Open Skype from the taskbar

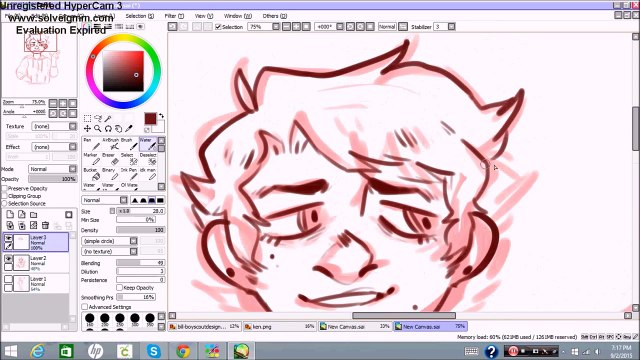[153, 351]
